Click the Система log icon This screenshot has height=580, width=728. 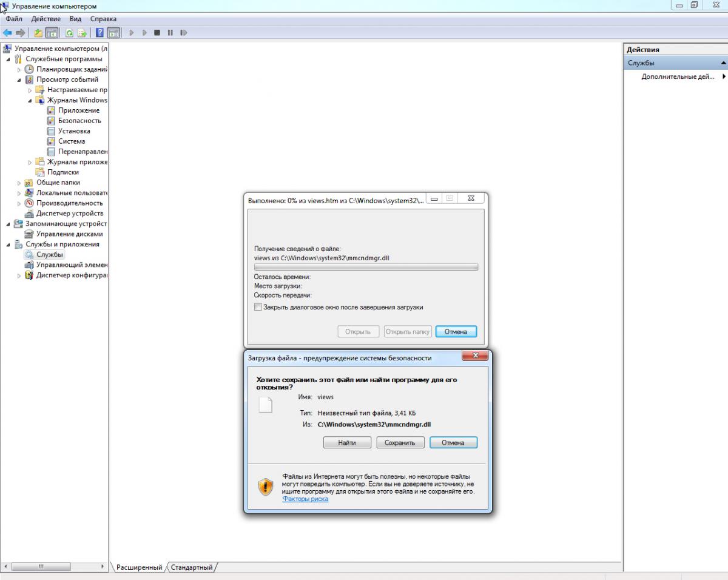(51, 141)
